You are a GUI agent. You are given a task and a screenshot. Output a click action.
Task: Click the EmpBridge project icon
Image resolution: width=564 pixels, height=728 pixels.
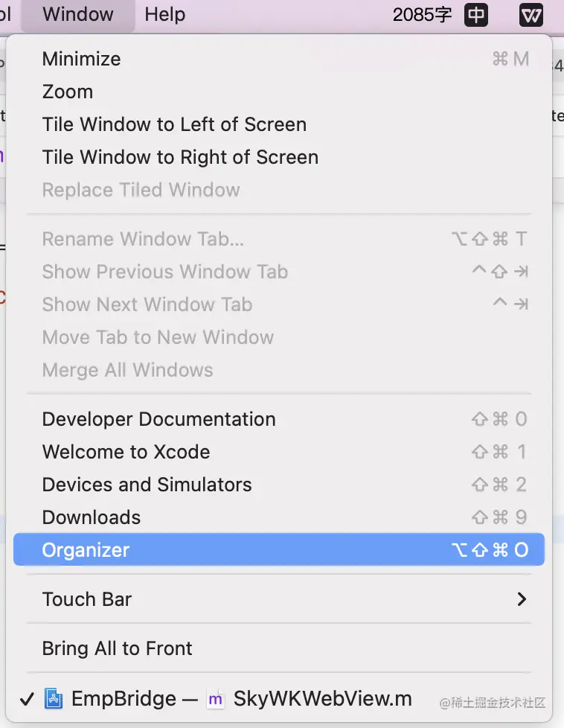pyautogui.click(x=54, y=699)
